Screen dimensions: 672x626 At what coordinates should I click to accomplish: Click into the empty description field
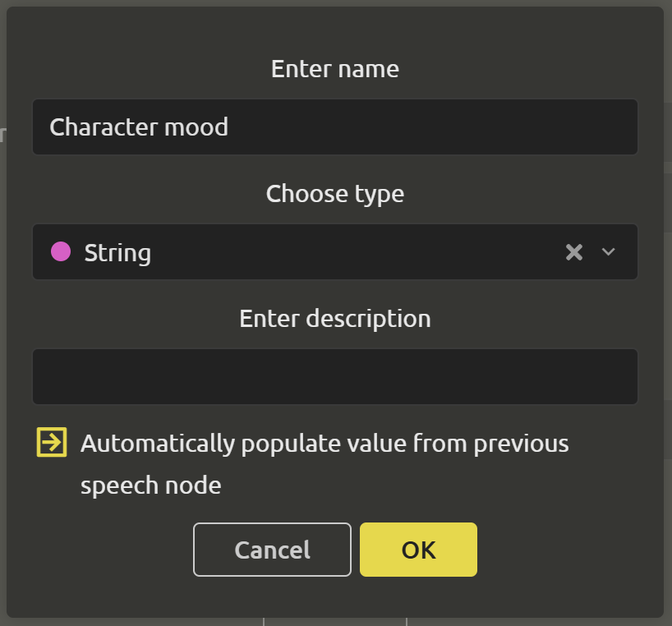tap(335, 376)
